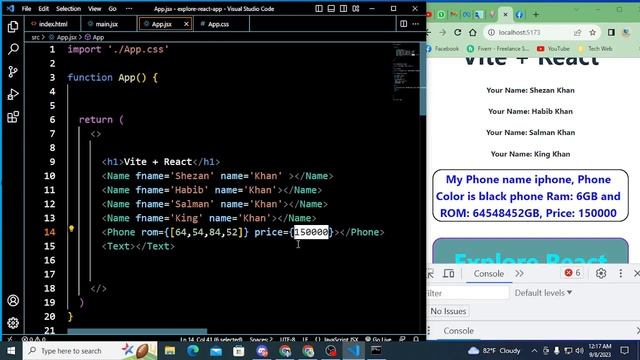
Task: Open the Windows Start menu
Action: (11, 351)
